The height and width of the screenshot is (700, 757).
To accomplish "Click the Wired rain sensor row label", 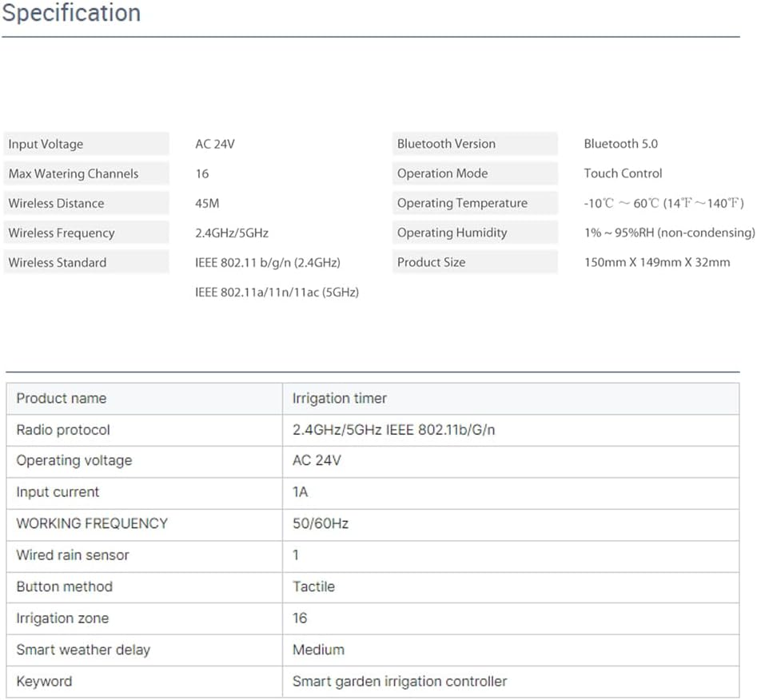I will point(72,555).
